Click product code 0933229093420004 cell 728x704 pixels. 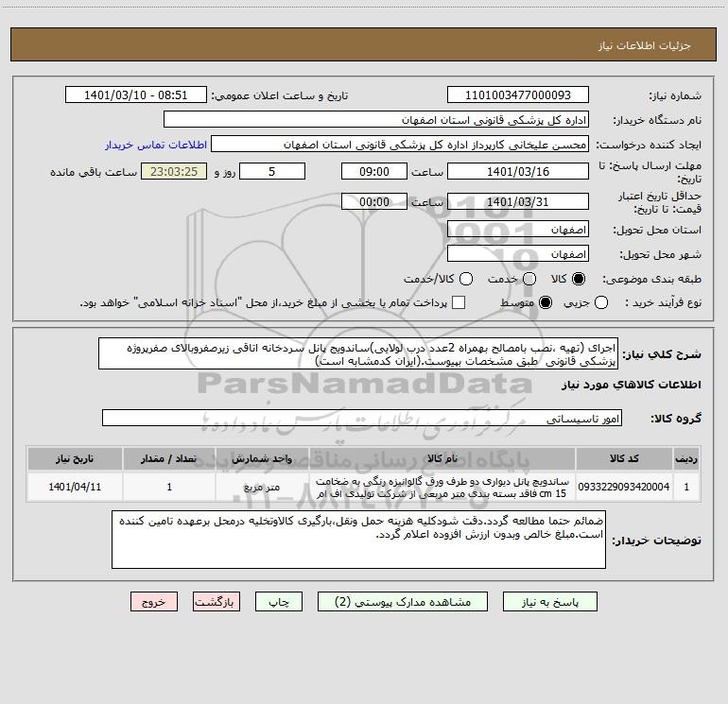coord(624,487)
